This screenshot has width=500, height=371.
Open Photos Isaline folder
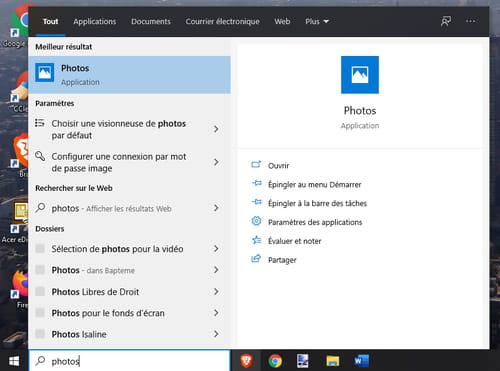(x=129, y=334)
